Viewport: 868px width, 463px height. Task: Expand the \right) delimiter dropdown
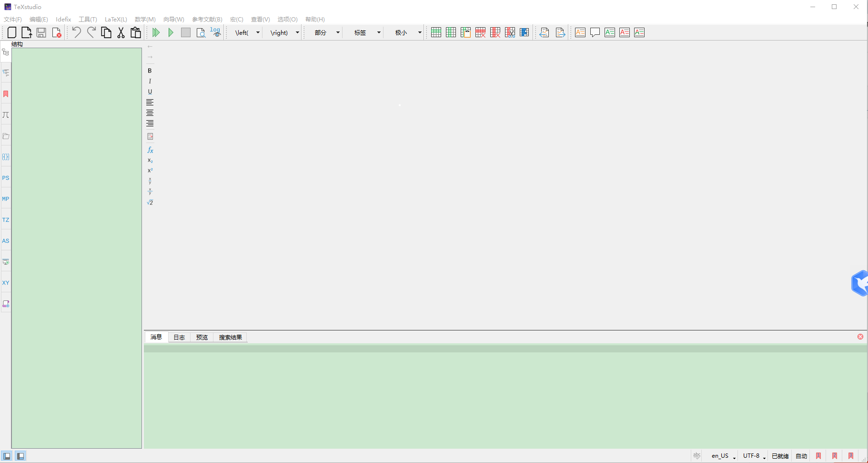[x=297, y=32]
